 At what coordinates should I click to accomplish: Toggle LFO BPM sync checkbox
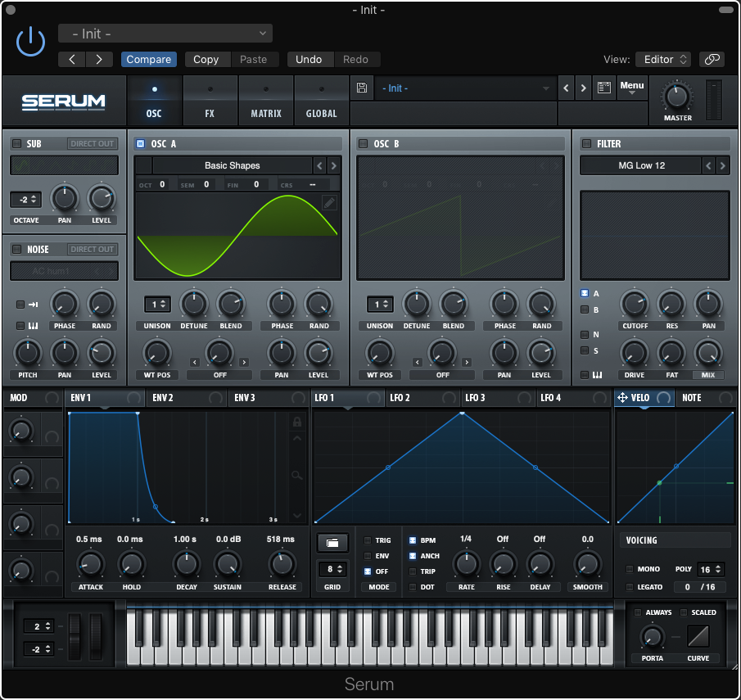point(413,540)
